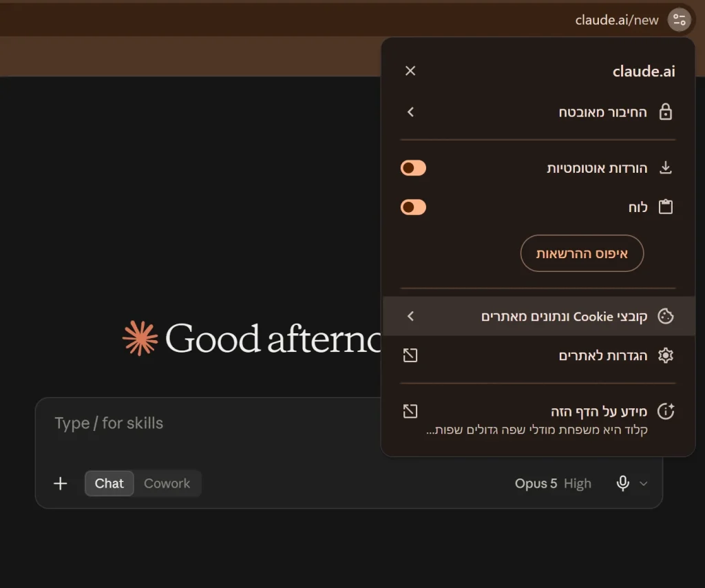705x588 pixels.
Task: Toggle the clipboard (לוח) permission switch
Action: click(x=413, y=207)
